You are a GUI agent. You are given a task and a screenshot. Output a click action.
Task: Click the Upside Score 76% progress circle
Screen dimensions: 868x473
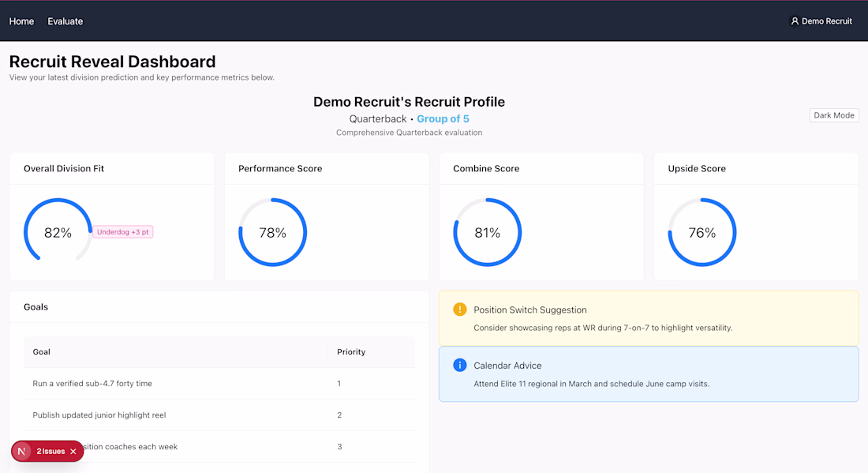(x=702, y=232)
